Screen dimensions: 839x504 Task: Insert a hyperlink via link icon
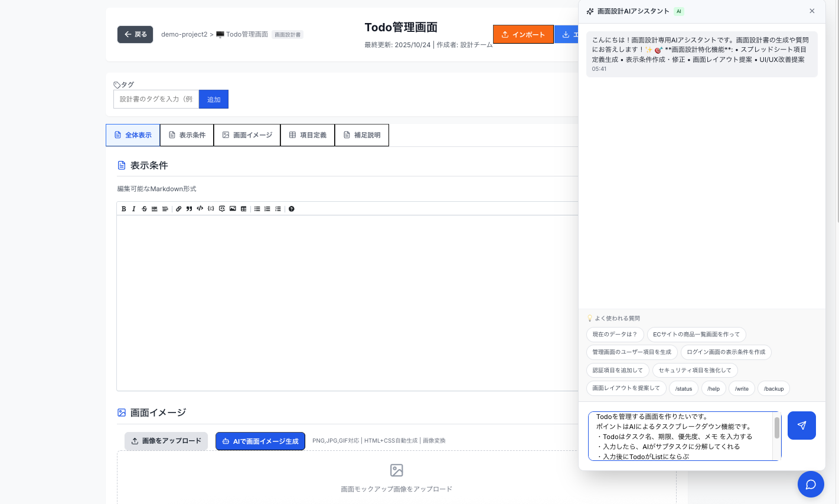[179, 209]
